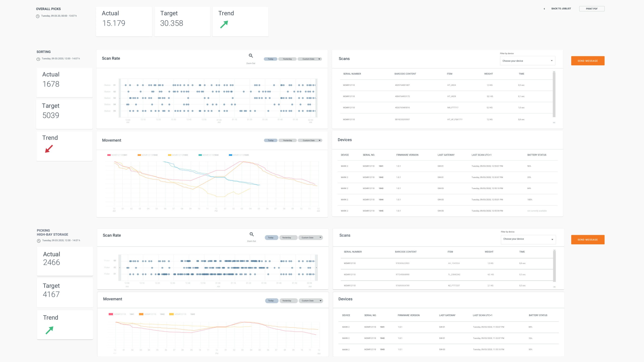Select Yesterday in Sorting Movement chart
The image size is (644, 362).
[287, 141]
